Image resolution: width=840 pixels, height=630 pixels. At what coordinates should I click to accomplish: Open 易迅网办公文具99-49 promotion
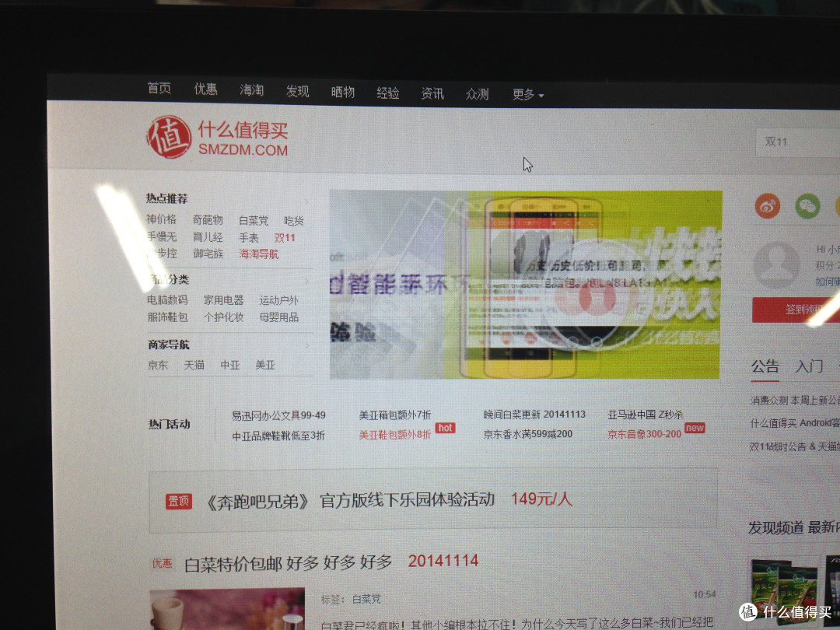tap(278, 415)
